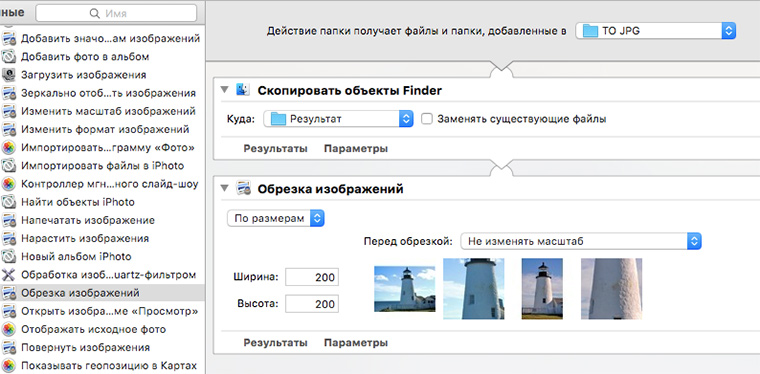Select 'Повернуть изображения' action
760x374 pixels.
85,347
